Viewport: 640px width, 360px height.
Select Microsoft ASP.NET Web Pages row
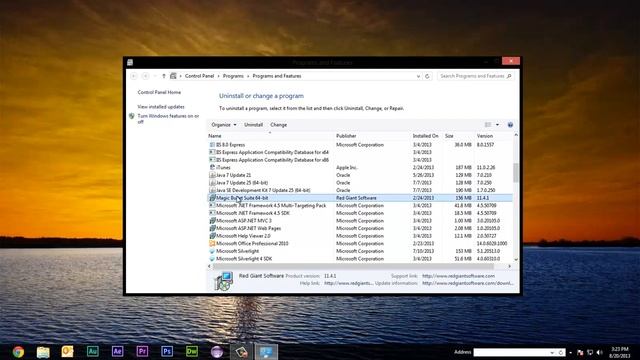click(x=359, y=228)
